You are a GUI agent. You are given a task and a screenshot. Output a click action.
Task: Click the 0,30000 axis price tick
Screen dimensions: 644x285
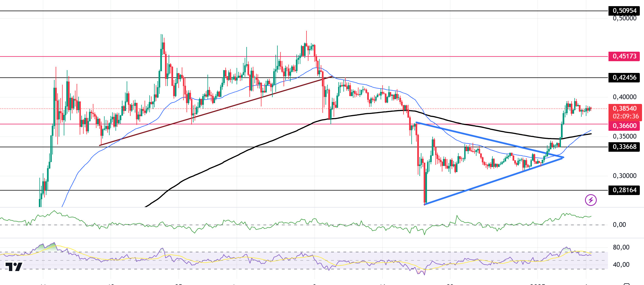pyautogui.click(x=624, y=176)
